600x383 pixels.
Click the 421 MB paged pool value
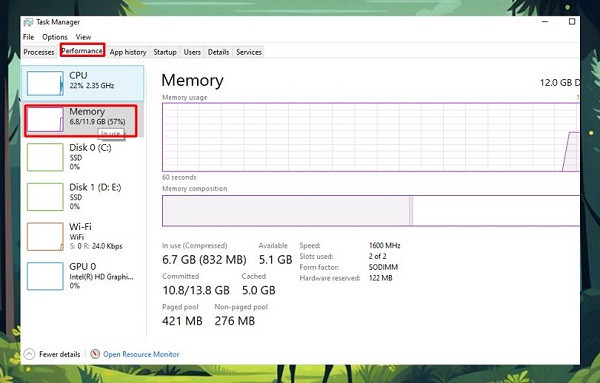pos(182,321)
